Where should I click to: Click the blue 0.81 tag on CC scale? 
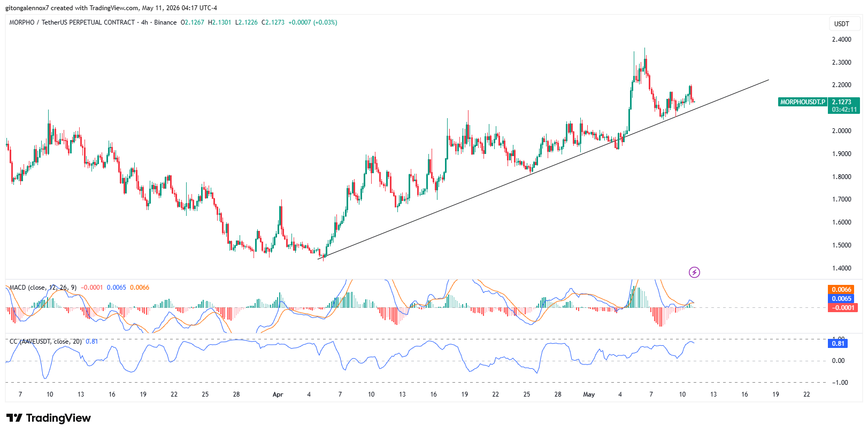click(838, 343)
